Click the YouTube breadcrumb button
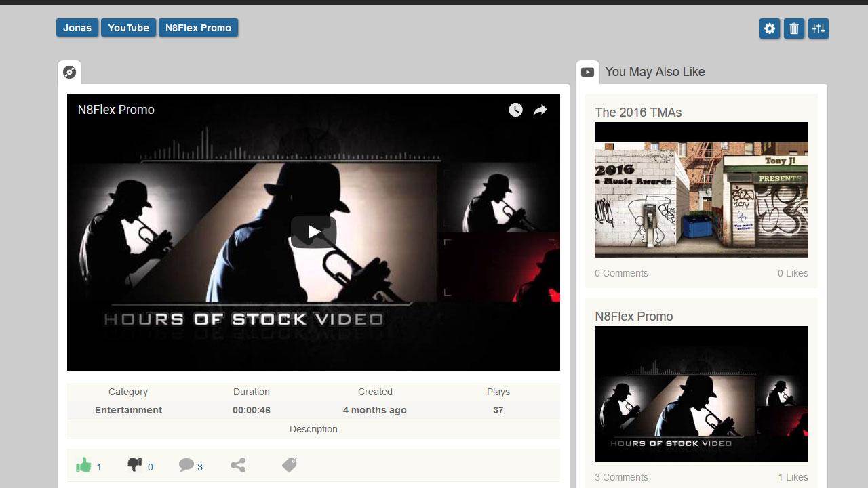This screenshot has height=488, width=868. pos(128,28)
